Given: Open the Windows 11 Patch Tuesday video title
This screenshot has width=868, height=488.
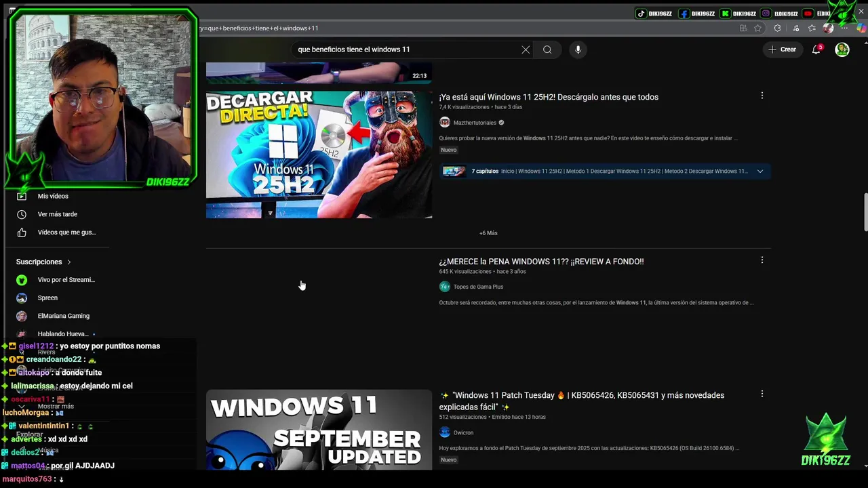Looking at the screenshot, I should pos(582,401).
